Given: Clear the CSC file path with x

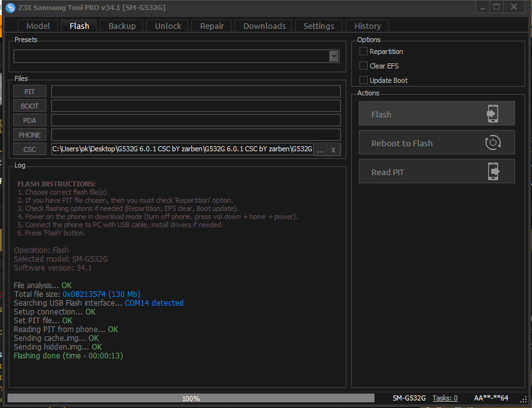Looking at the screenshot, I should point(333,149).
